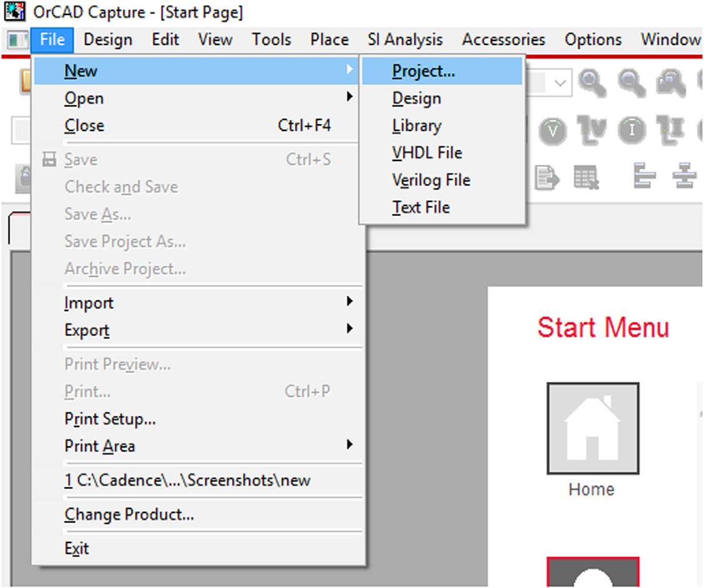Image resolution: width=704 pixels, height=588 pixels.
Task: Click the Zoom to Area icon
Action: pyautogui.click(x=671, y=82)
